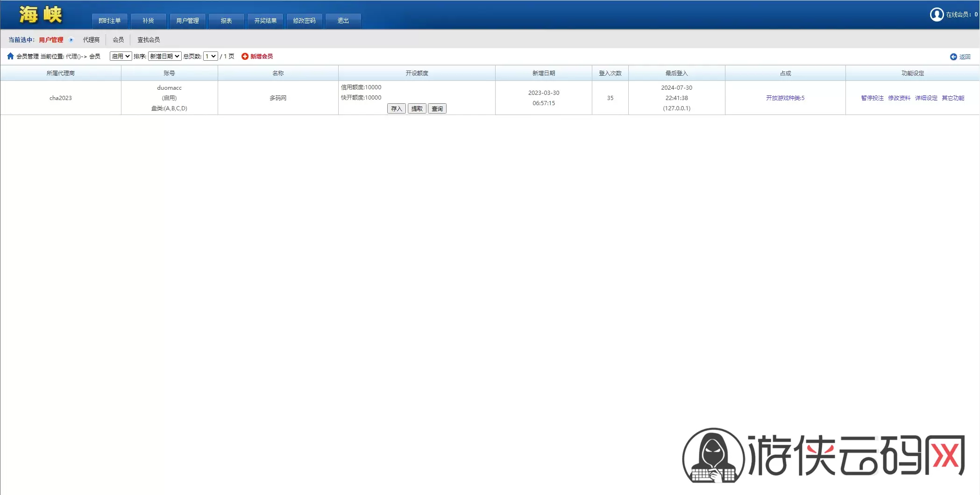The image size is (980, 495).
Task: Click the member name 多码网
Action: (x=278, y=98)
